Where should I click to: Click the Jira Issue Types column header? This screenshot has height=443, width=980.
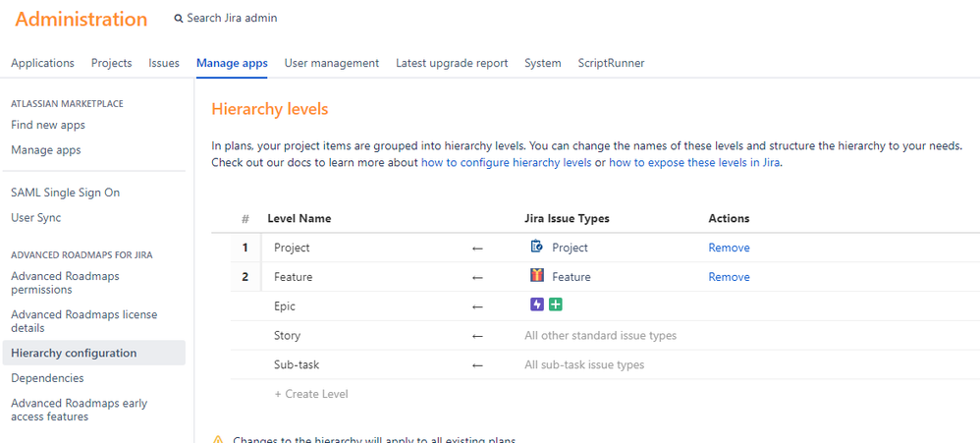coord(567,218)
